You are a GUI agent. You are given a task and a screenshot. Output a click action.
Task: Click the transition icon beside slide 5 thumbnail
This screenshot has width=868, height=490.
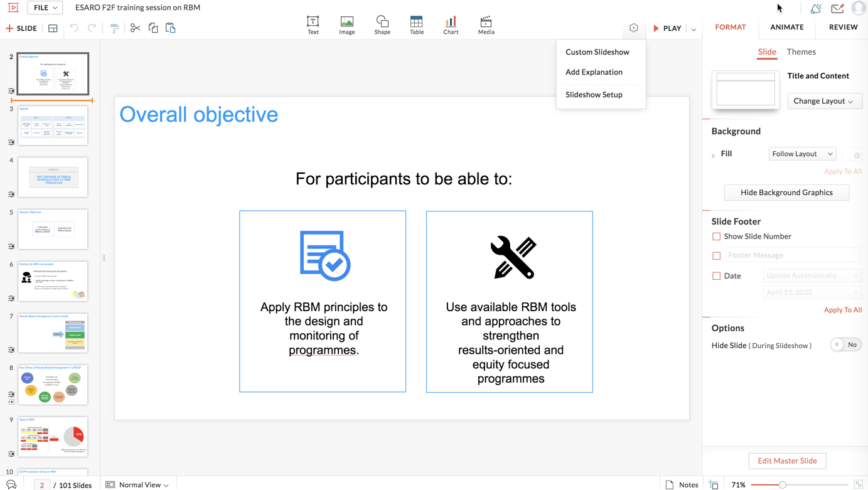(x=11, y=247)
